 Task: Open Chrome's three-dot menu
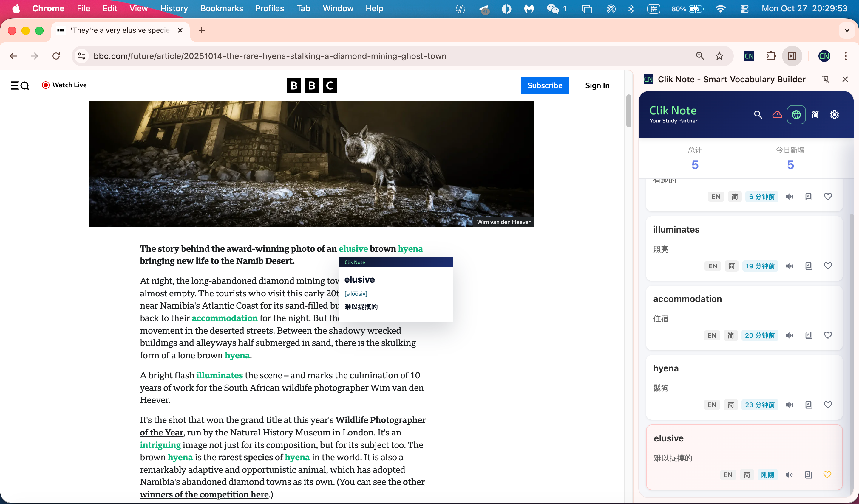[846, 56]
